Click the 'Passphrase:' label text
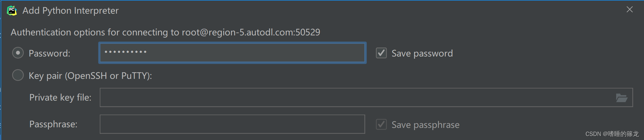Viewport: 644px width, 140px height. (53, 124)
